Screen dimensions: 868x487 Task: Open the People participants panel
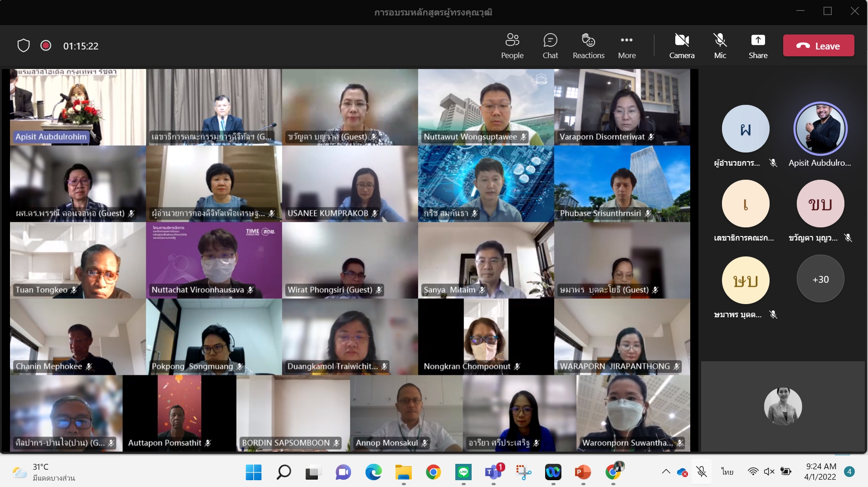pyautogui.click(x=512, y=46)
